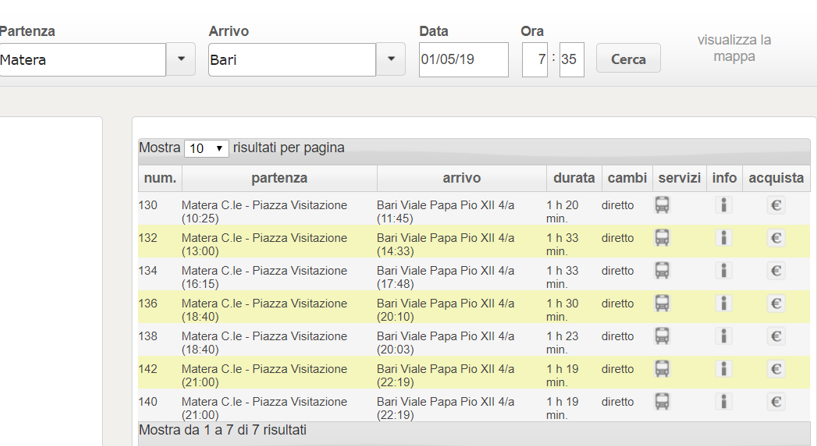The image size is (817, 446).
Task: Click the minutes input field showing 35
Action: (x=572, y=59)
